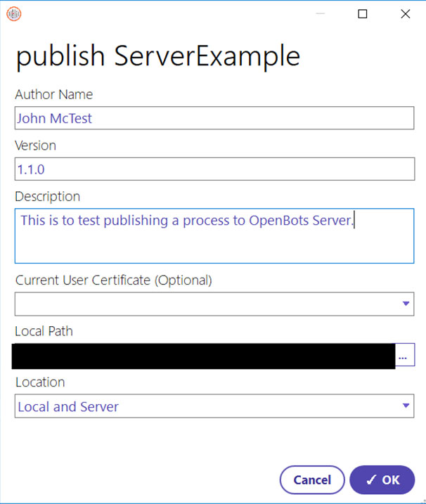
Task: Close the publish dialog with X
Action: 406,14
